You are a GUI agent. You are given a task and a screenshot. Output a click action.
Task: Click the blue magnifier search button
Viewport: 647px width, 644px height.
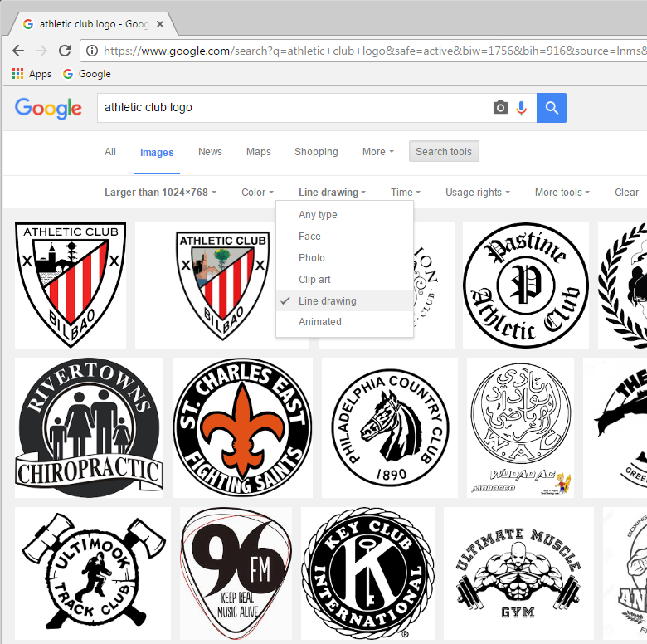pos(552,108)
